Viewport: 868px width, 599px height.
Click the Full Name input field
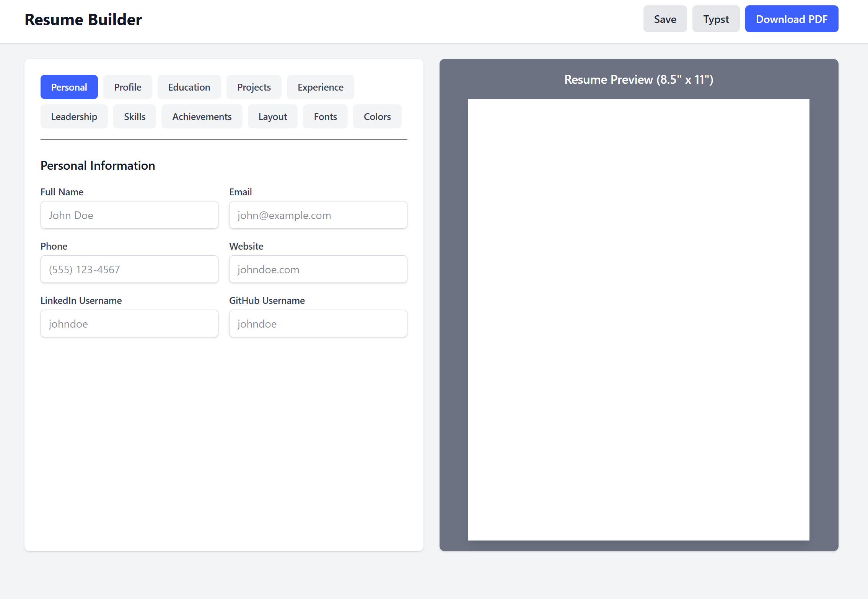129,215
